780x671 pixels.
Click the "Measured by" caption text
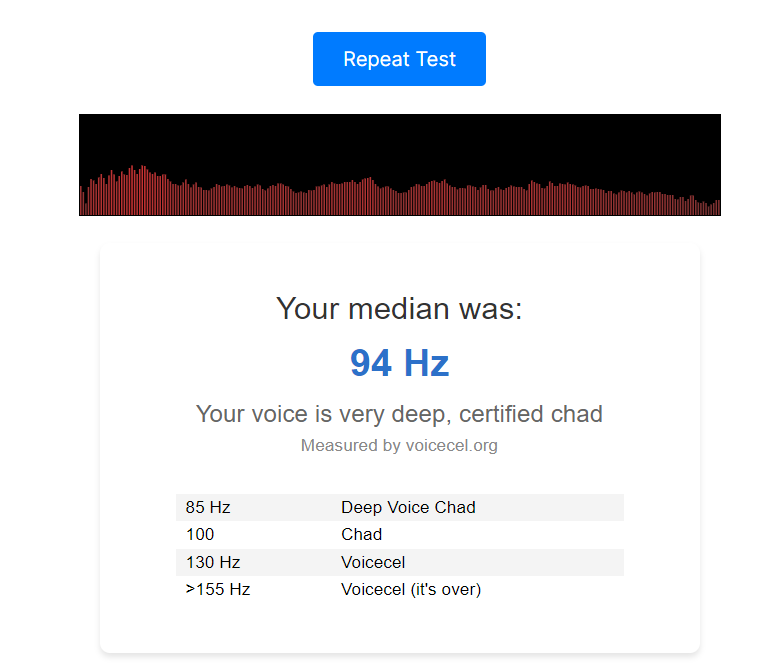pos(352,445)
